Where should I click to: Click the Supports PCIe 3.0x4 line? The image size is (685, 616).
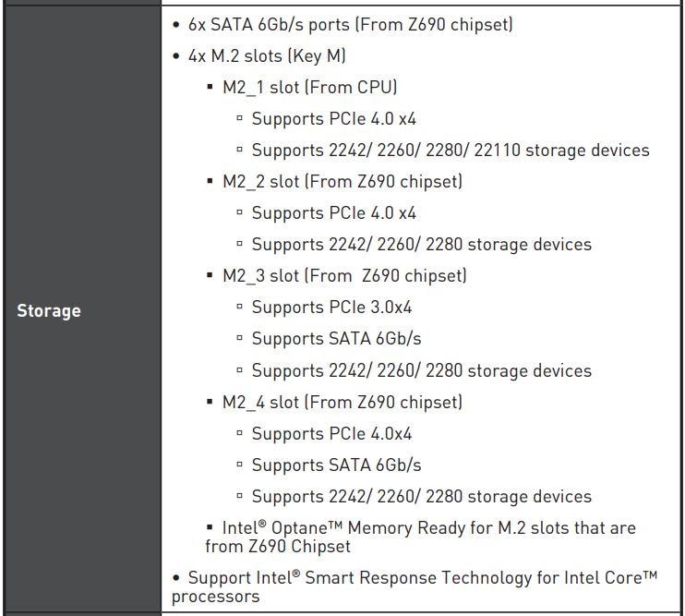(331, 308)
